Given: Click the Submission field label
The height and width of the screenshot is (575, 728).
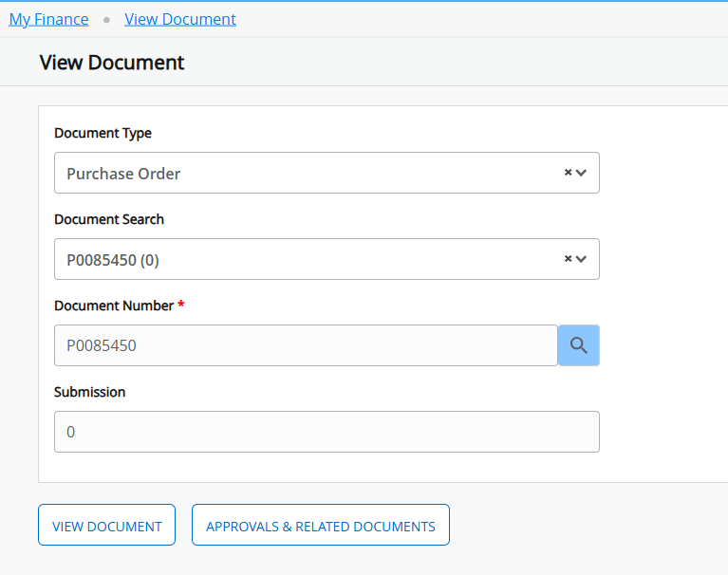Looking at the screenshot, I should [89, 392].
